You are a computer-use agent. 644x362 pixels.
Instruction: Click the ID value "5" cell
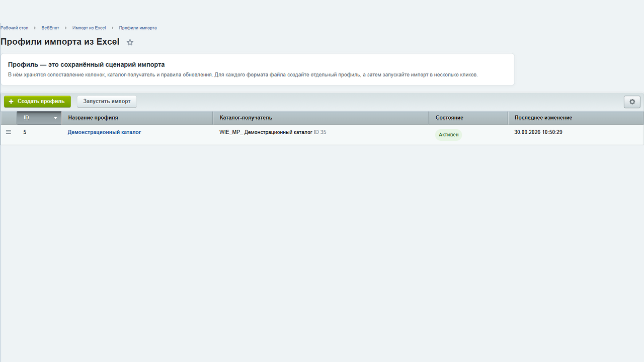(25, 132)
